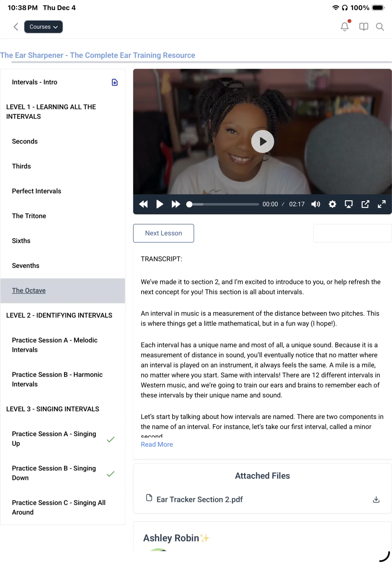392x564 pixels.
Task: Open search magnifier icon
Action: tap(380, 27)
